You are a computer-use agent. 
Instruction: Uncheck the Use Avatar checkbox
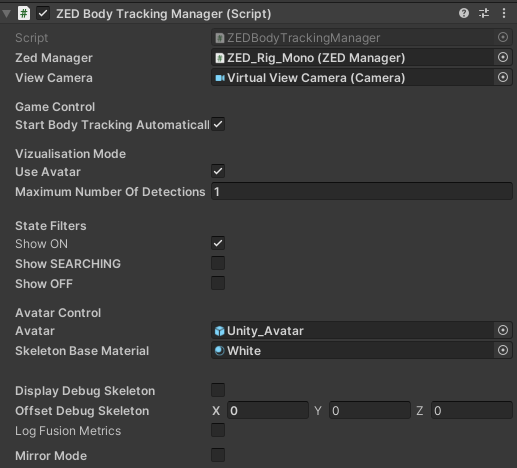tap(218, 171)
